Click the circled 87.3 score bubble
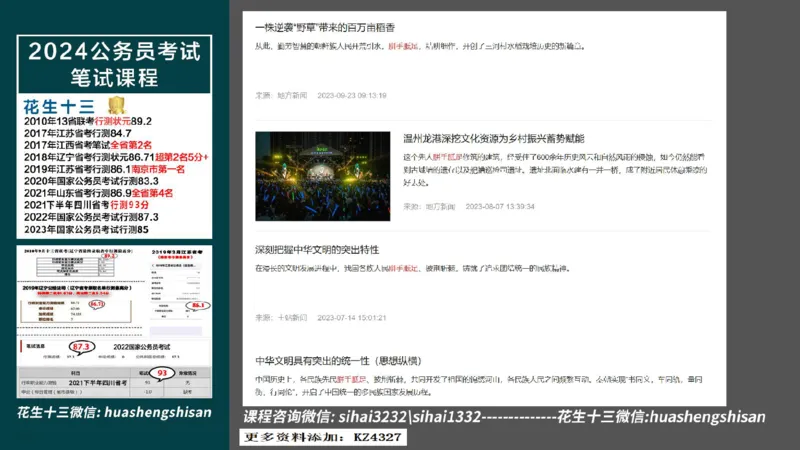 (82, 347)
